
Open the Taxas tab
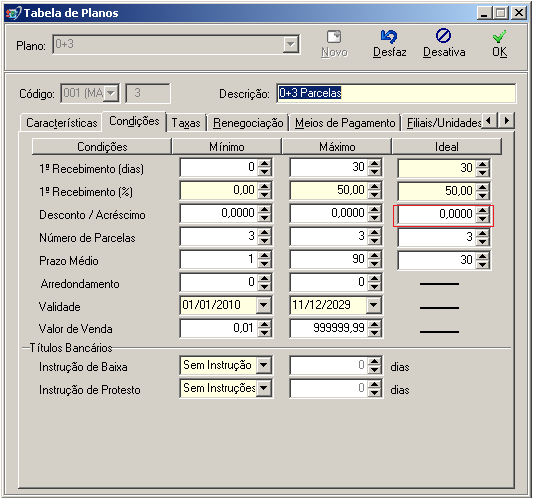(x=186, y=123)
